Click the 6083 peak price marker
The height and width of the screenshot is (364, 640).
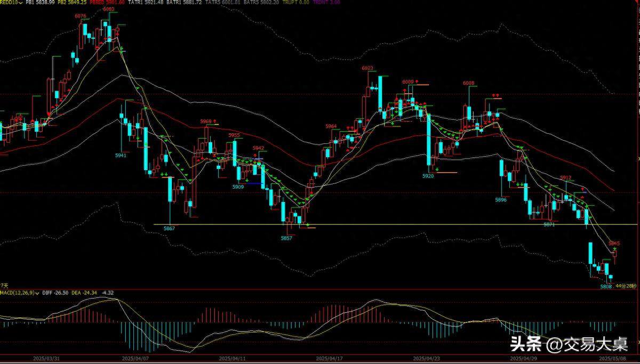pos(108,10)
